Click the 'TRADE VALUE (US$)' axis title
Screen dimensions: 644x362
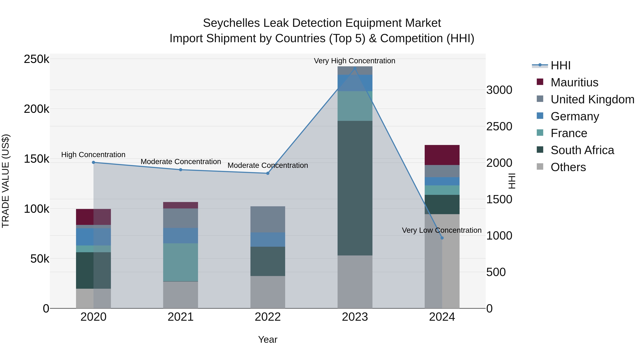click(6, 181)
